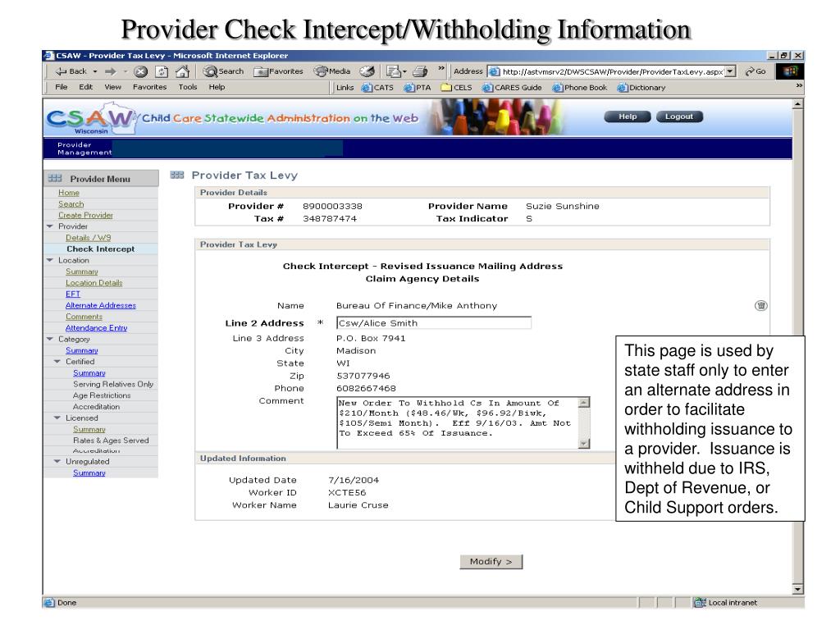Select Rates & Ages Served item
This screenshot has width=840, height=630.
pos(111,441)
